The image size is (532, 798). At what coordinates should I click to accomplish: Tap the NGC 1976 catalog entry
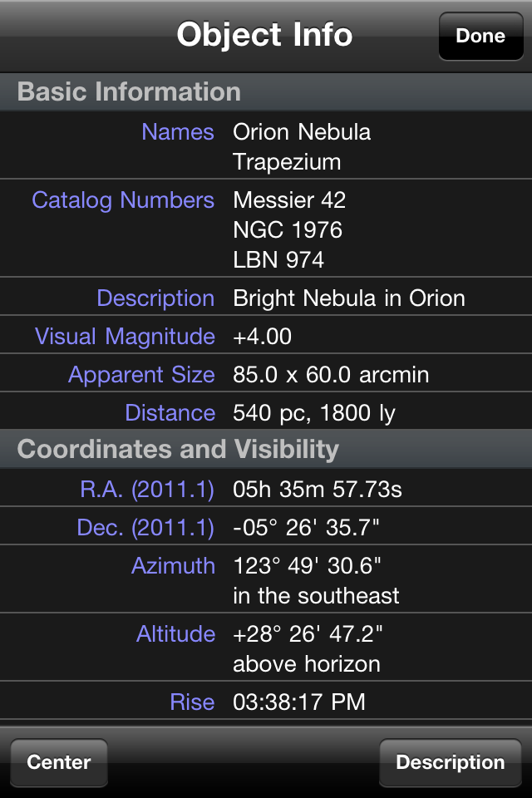click(288, 229)
